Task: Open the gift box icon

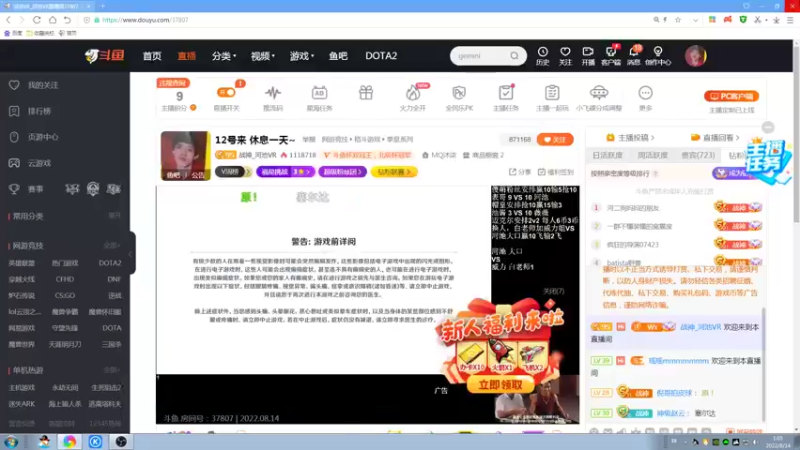Action: click(x=366, y=93)
